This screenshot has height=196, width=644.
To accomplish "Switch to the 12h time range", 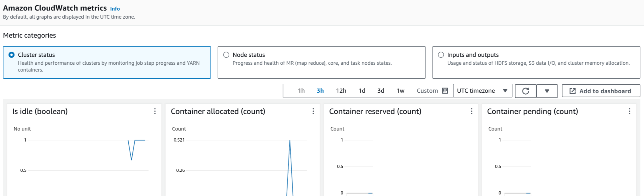I will [341, 91].
